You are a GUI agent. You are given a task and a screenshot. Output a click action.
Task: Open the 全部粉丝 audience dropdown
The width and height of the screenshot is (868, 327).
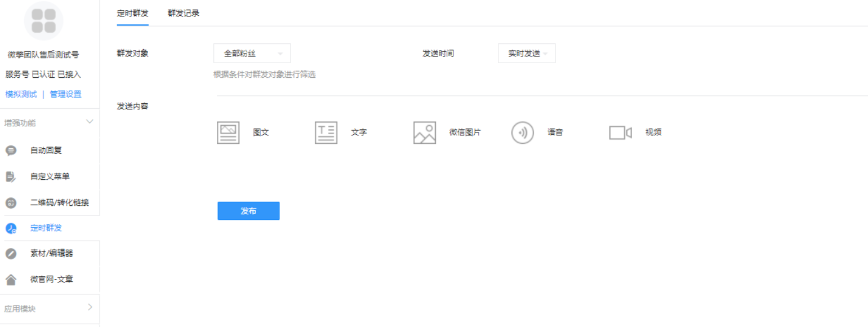(x=252, y=54)
